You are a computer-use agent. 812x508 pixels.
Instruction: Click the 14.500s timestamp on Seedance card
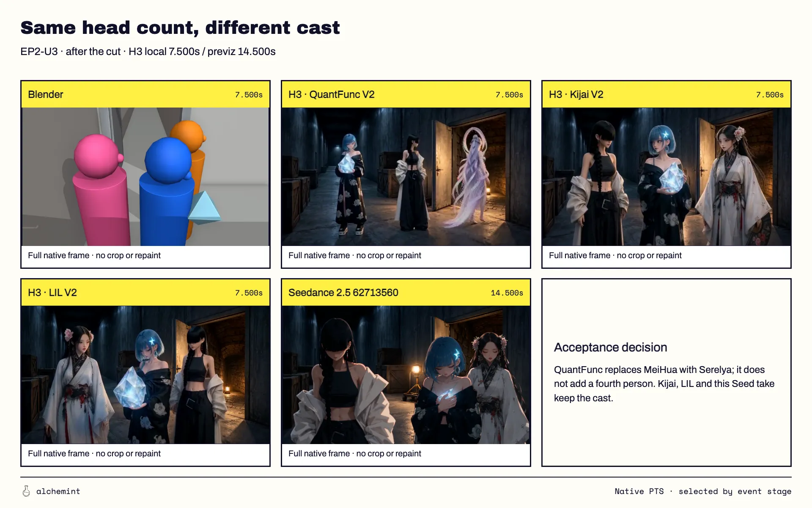tap(507, 293)
